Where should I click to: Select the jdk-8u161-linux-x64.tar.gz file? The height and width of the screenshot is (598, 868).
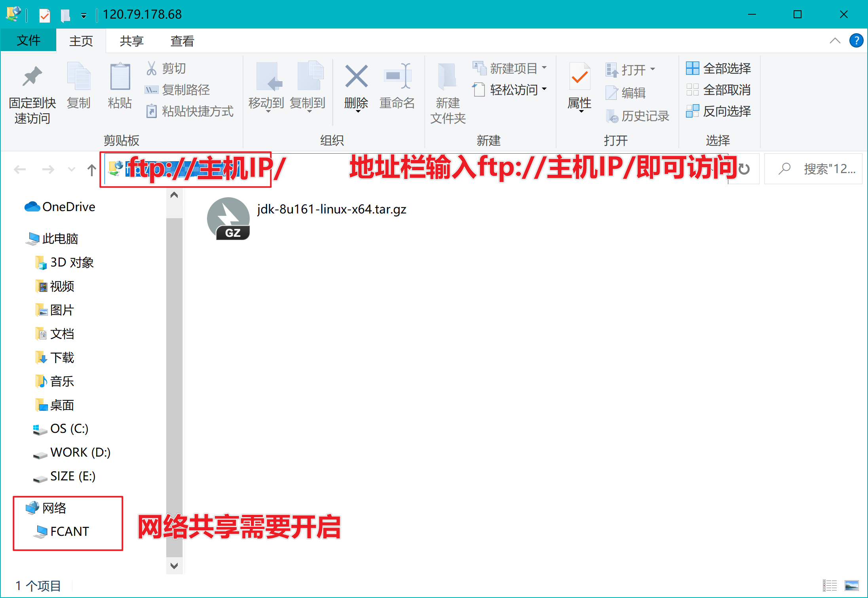pyautogui.click(x=331, y=209)
